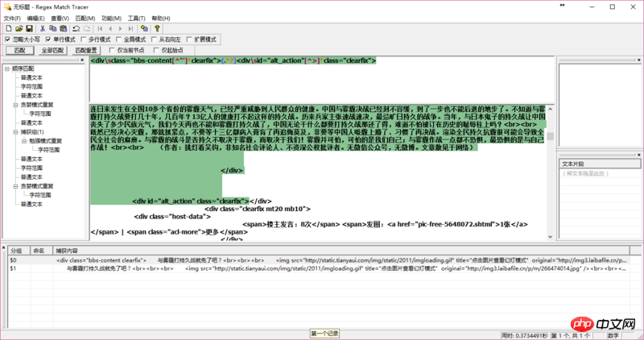Collapse the 捕获组(1) tree node
The width and height of the screenshot is (644, 340).
point(15,132)
